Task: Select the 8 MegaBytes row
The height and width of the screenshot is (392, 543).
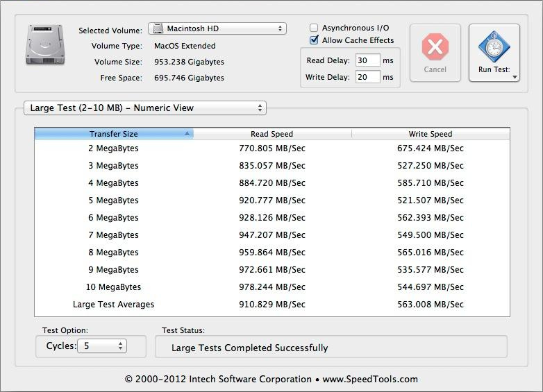Action: (272, 252)
